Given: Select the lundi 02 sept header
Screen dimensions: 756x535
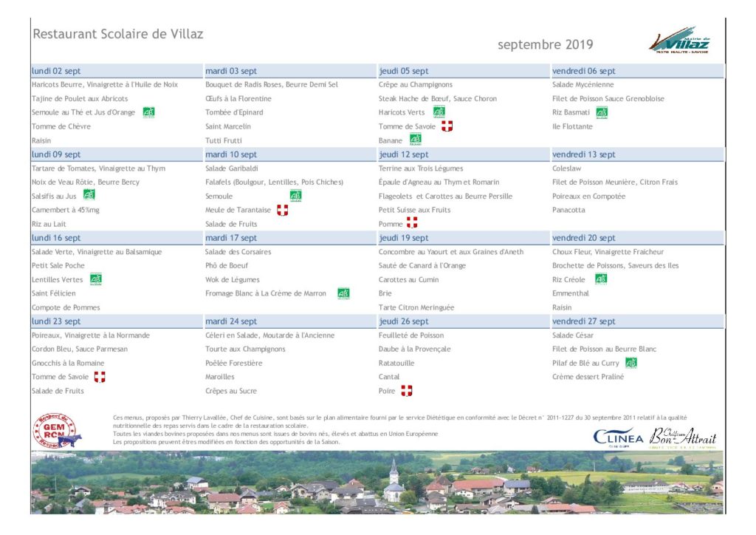Looking at the screenshot, I should [x=117, y=71].
